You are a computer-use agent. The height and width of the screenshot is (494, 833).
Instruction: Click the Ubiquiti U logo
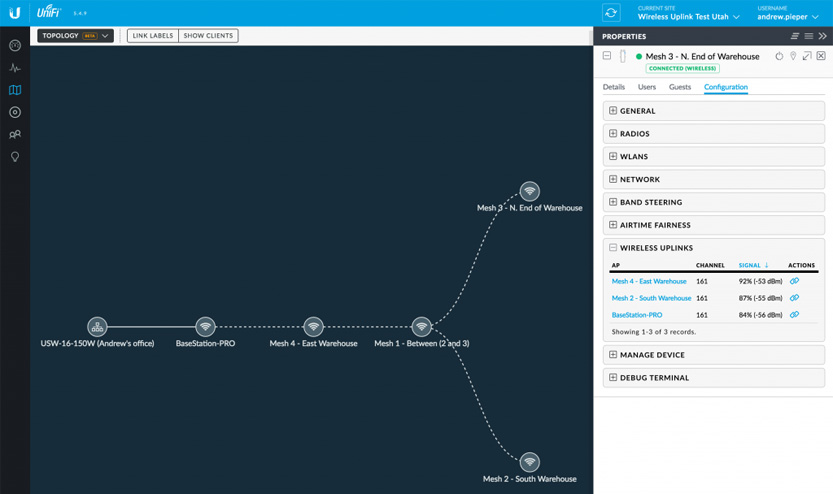(15, 13)
